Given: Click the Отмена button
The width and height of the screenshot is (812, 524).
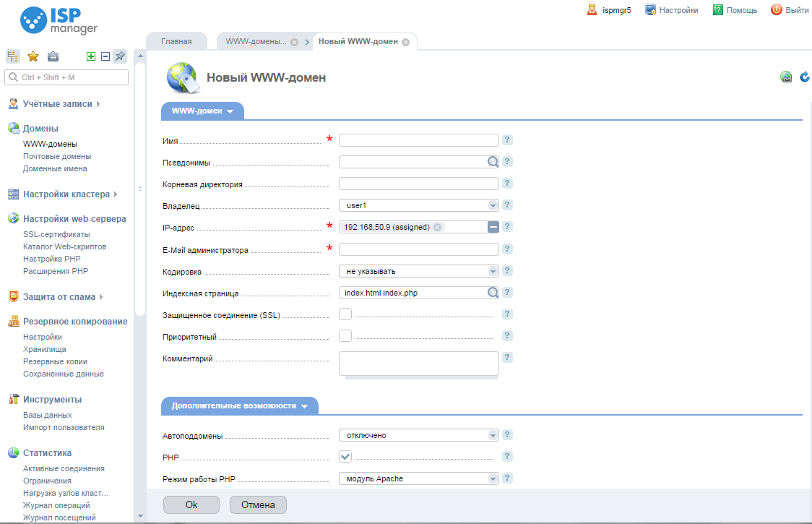Looking at the screenshot, I should [x=258, y=504].
